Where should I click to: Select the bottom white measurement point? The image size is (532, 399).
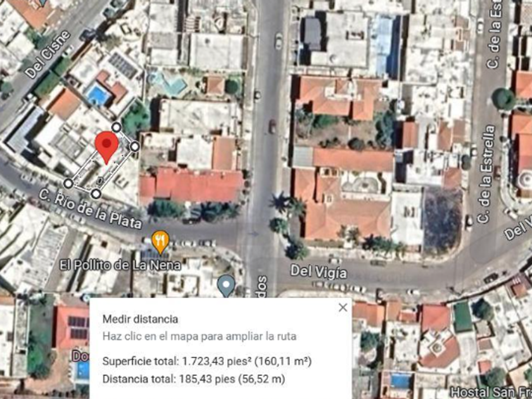click(x=96, y=194)
